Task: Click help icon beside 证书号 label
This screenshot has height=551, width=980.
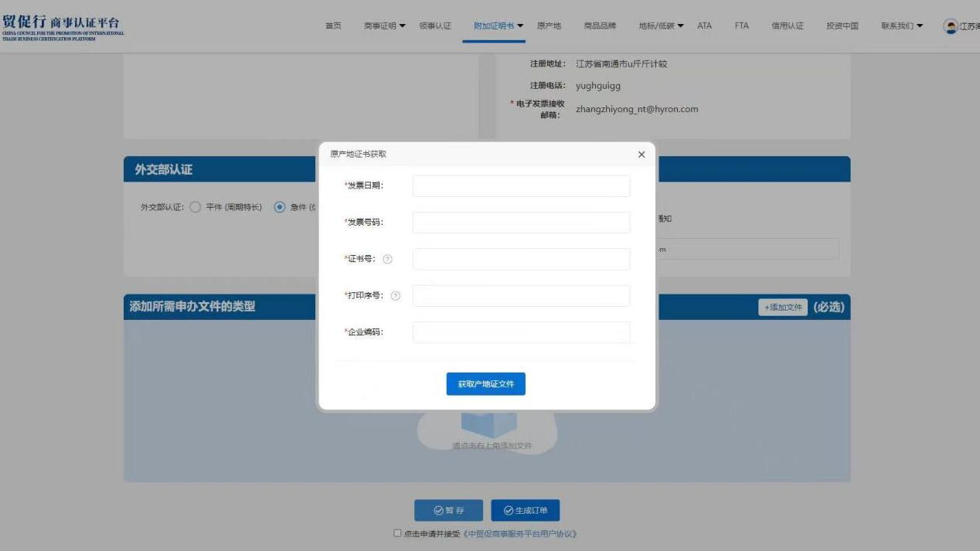Action: pos(388,260)
